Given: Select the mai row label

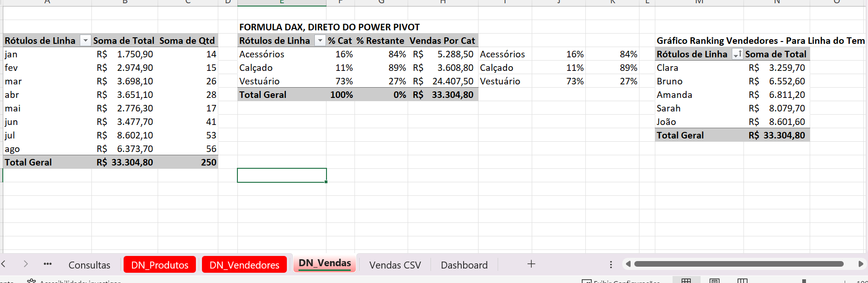Looking at the screenshot, I should (47, 108).
